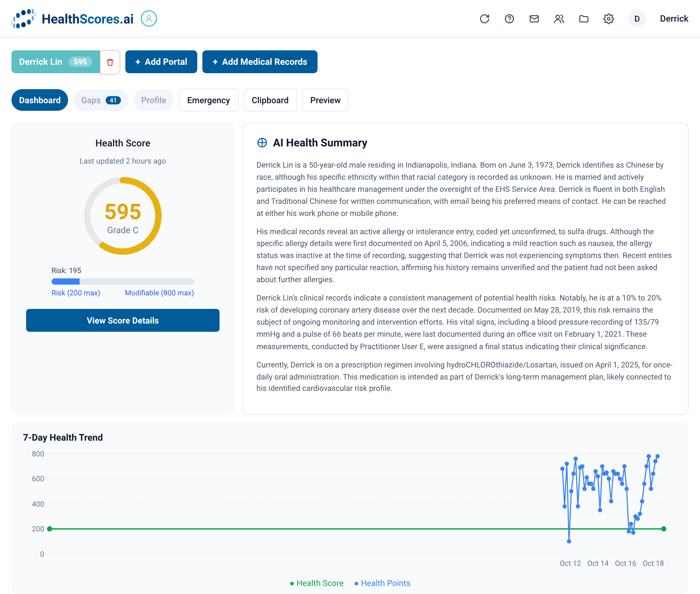Click the AI Health Summary globe icon
The height and width of the screenshot is (594, 700).
click(262, 143)
